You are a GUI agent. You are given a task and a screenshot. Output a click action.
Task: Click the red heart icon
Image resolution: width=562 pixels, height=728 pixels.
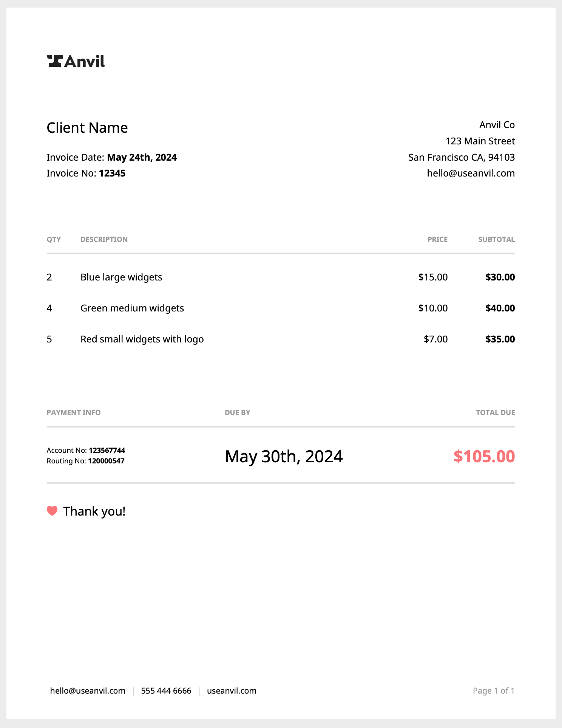(52, 511)
